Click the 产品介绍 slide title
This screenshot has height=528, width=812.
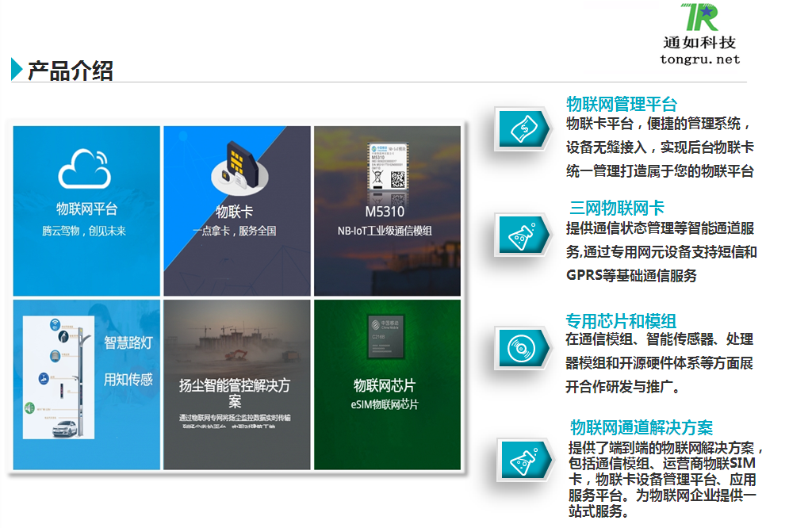[x=71, y=71]
